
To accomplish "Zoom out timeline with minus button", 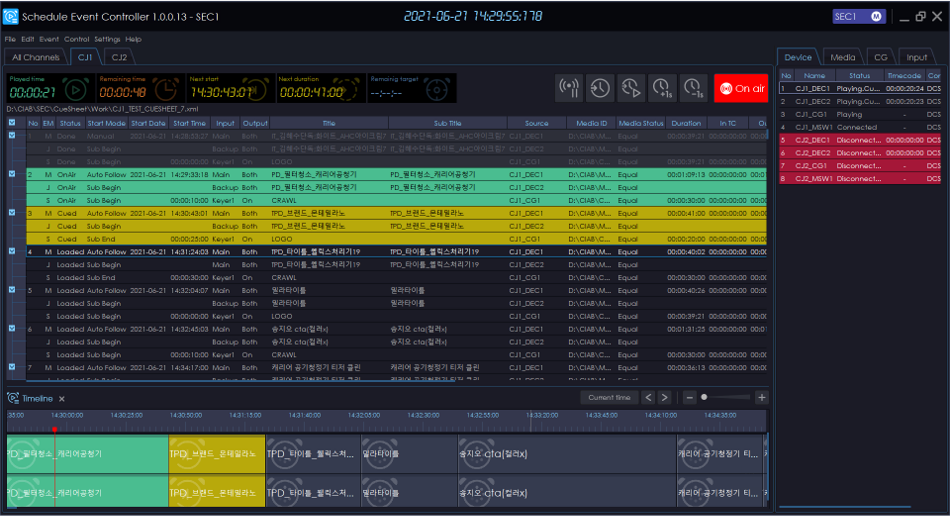I will pyautogui.click(x=689, y=397).
